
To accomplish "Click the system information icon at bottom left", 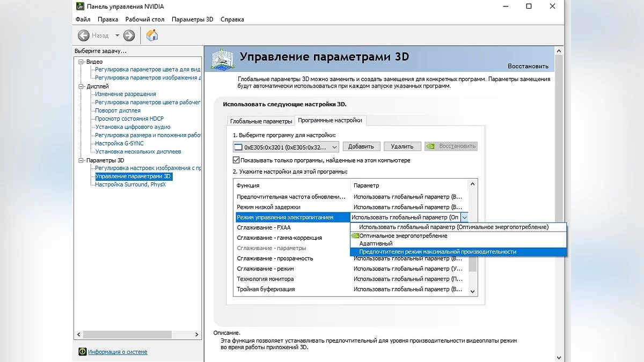I will point(82,352).
